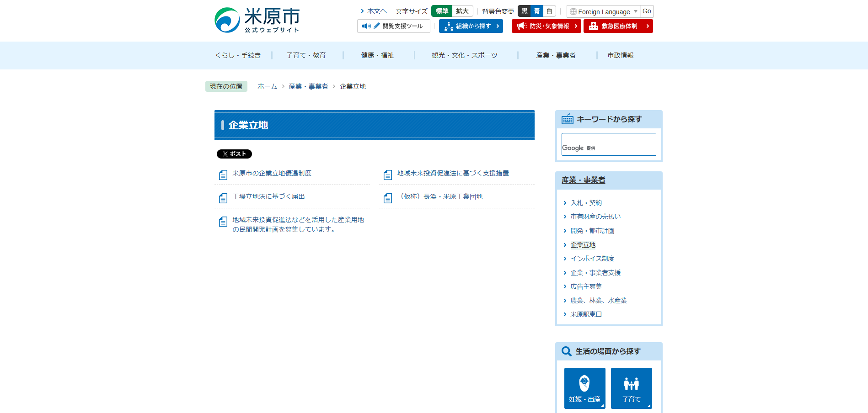This screenshot has width=868, height=413.
Task: Click the Maibara City logo
Action: 257,20
